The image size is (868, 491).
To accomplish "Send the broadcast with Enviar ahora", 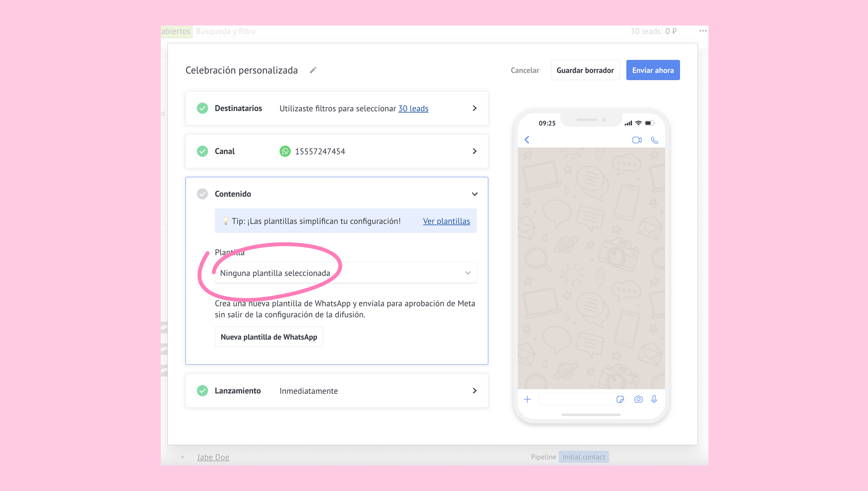I will pyautogui.click(x=653, y=70).
